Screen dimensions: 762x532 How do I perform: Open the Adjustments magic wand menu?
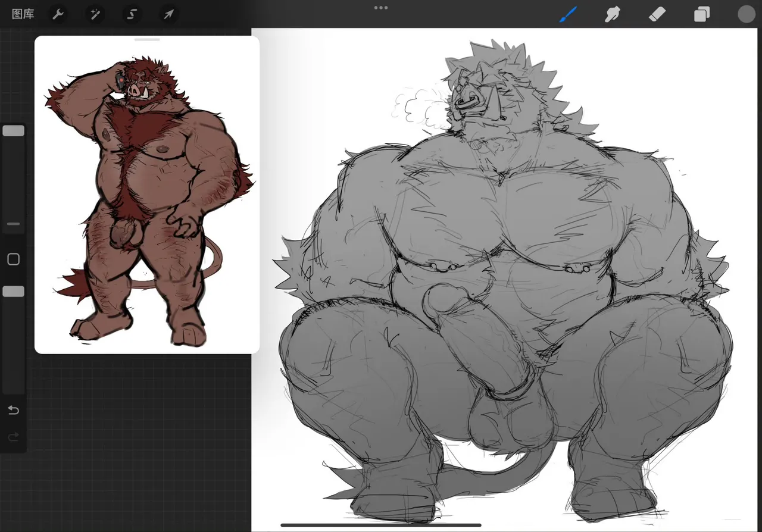point(95,14)
